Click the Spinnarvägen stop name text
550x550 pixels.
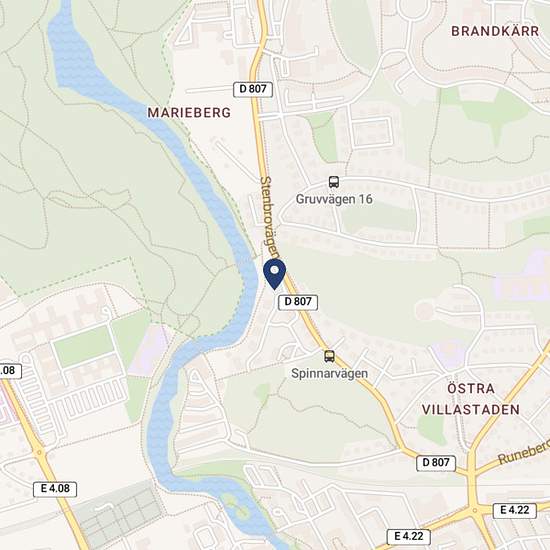tap(329, 374)
